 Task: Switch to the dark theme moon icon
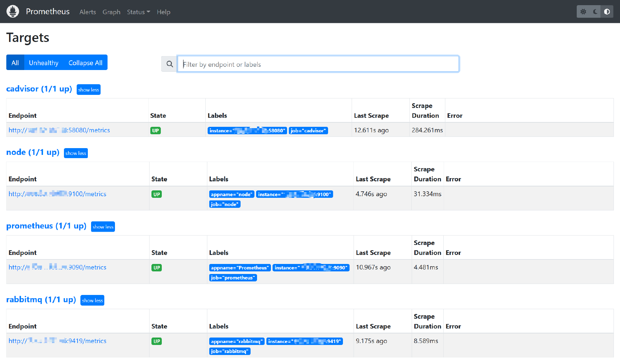(595, 12)
